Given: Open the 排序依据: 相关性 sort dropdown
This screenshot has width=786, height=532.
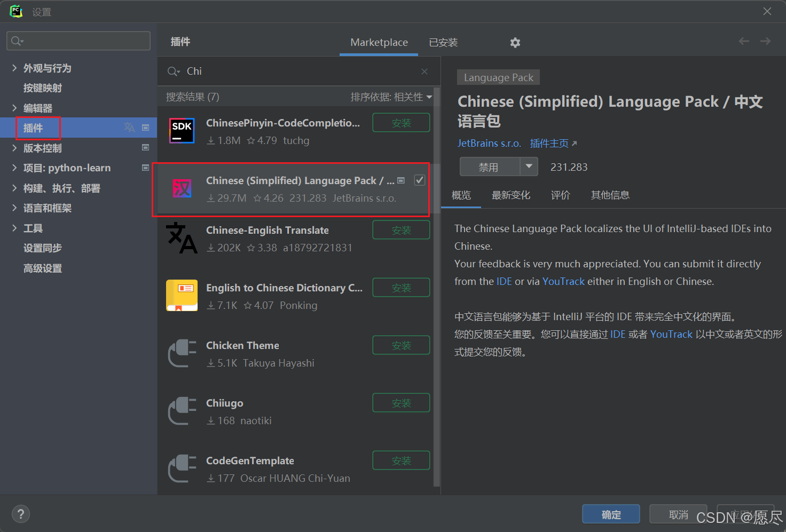Looking at the screenshot, I should 391,97.
